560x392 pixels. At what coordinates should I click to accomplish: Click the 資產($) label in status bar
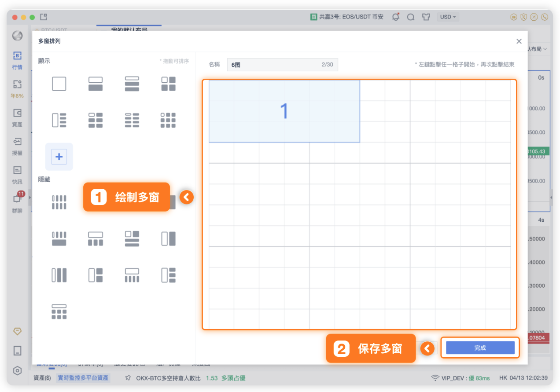tap(43, 377)
